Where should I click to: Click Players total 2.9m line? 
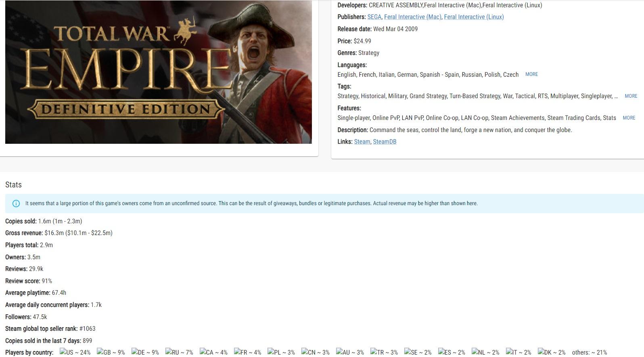click(29, 245)
